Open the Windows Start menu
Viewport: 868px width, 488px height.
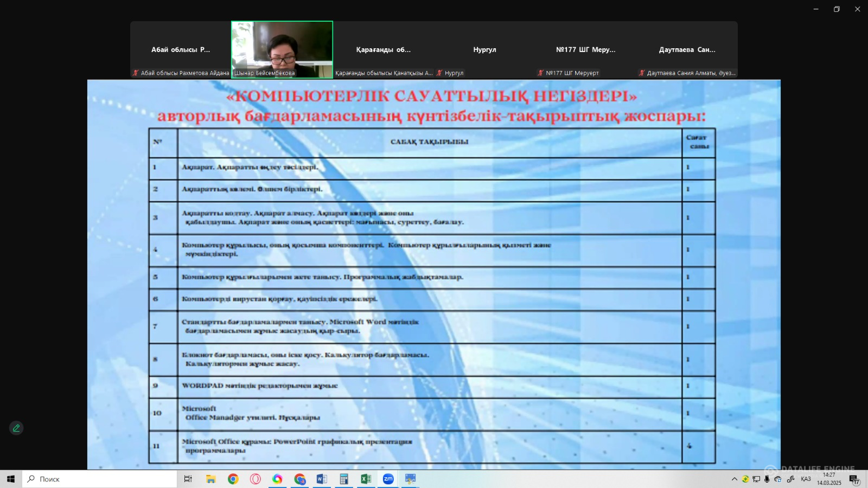click(x=11, y=479)
